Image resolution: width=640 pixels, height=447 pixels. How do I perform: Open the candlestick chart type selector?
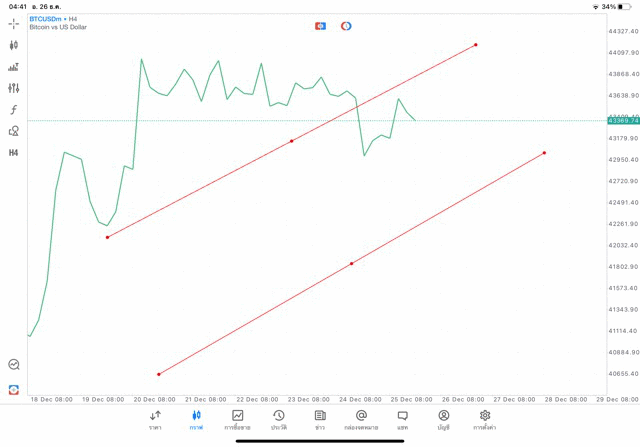click(x=14, y=45)
